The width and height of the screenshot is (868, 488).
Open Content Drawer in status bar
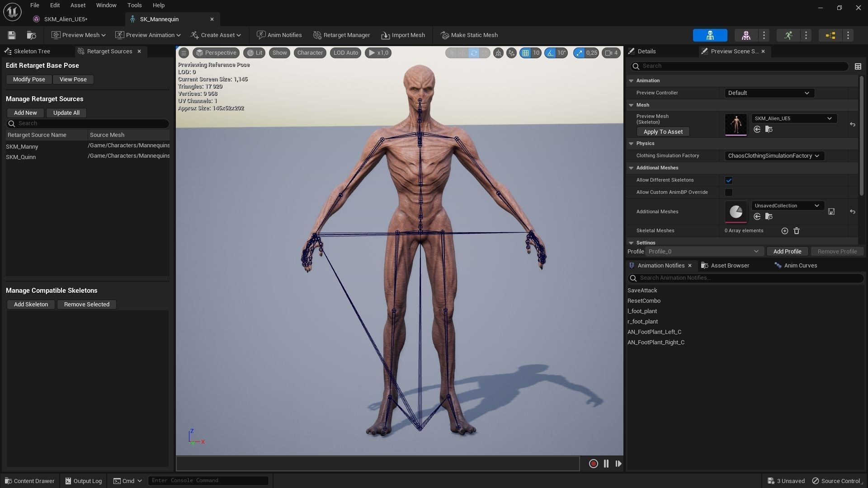(x=29, y=481)
